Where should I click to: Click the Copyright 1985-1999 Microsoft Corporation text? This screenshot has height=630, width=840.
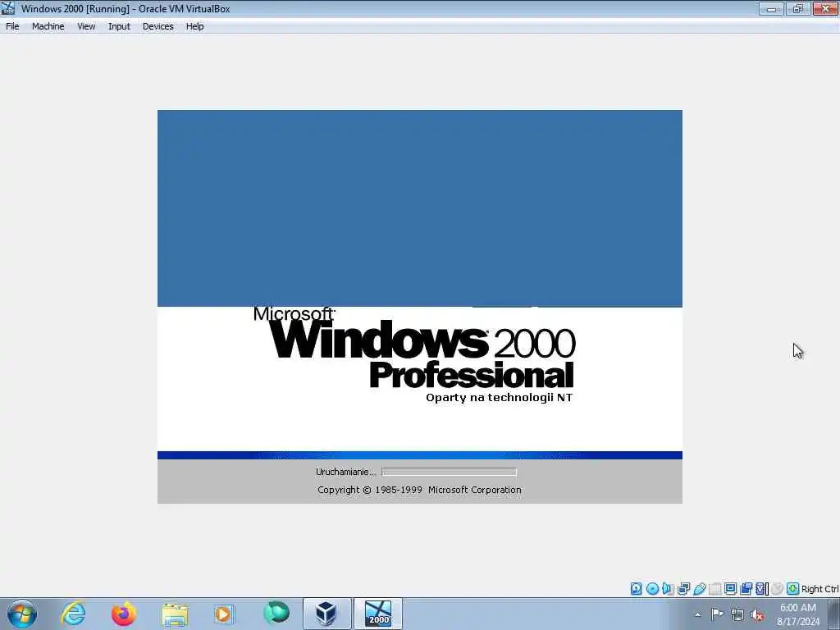419,490
